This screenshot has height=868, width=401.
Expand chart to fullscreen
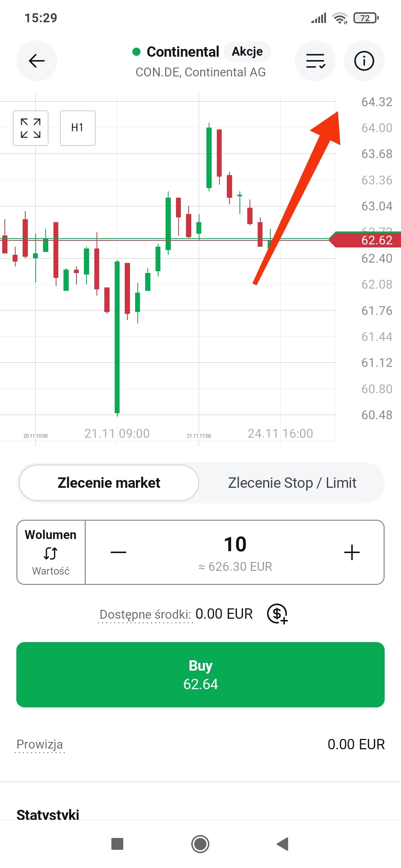(30, 128)
